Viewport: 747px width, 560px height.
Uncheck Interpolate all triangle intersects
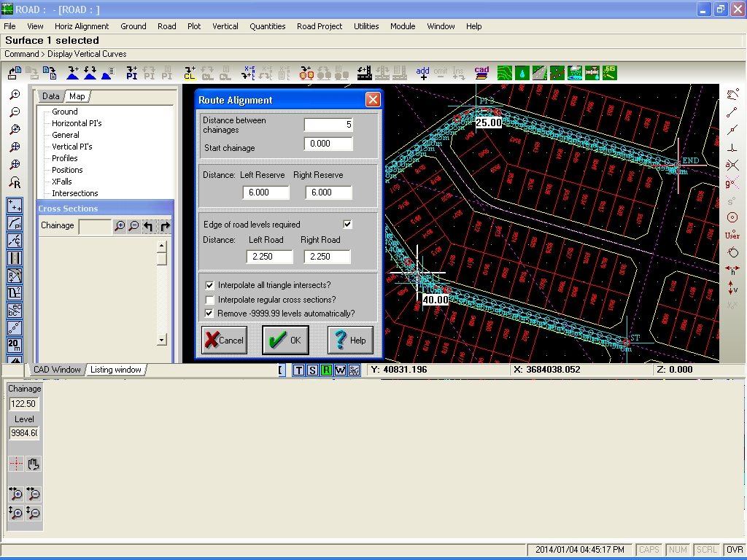[209, 285]
